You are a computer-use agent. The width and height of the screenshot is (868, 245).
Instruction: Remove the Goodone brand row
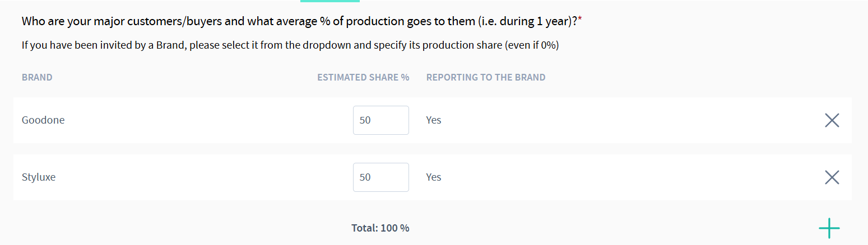(x=832, y=120)
